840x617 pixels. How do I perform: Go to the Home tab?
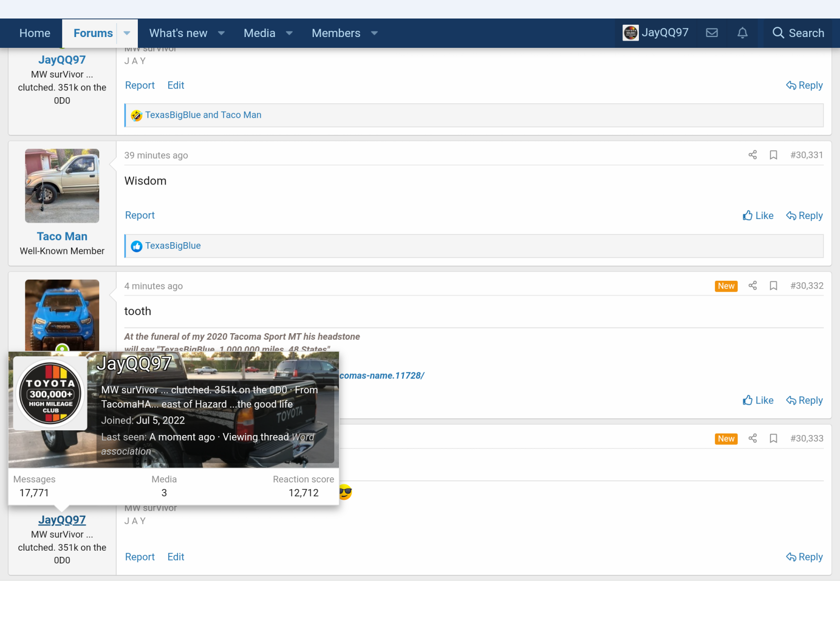35,33
